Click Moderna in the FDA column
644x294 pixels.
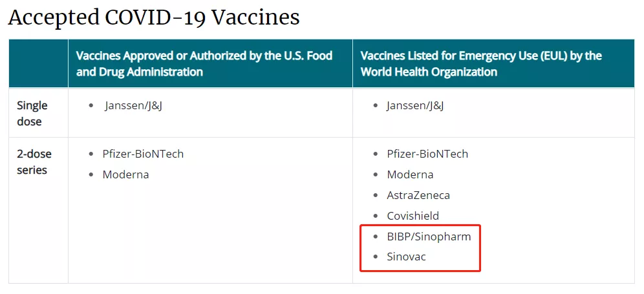pyautogui.click(x=125, y=174)
